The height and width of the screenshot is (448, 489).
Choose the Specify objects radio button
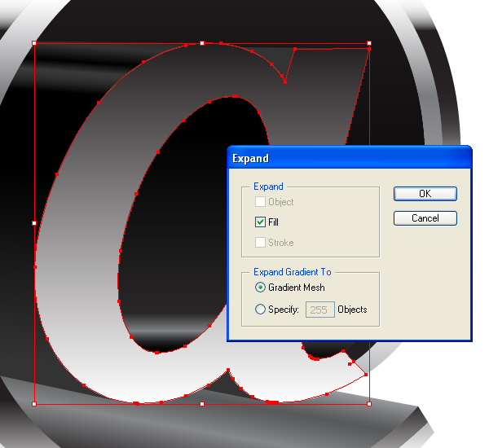[x=260, y=310]
